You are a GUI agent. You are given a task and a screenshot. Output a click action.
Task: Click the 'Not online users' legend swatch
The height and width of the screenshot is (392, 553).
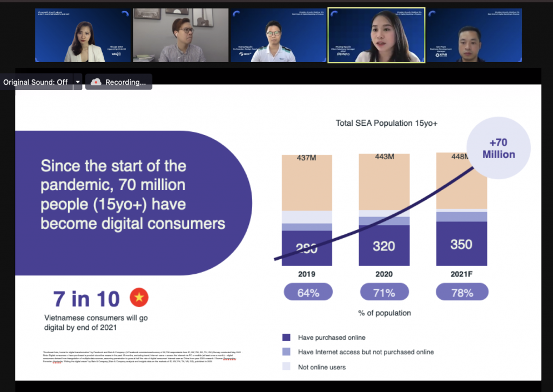click(x=286, y=367)
